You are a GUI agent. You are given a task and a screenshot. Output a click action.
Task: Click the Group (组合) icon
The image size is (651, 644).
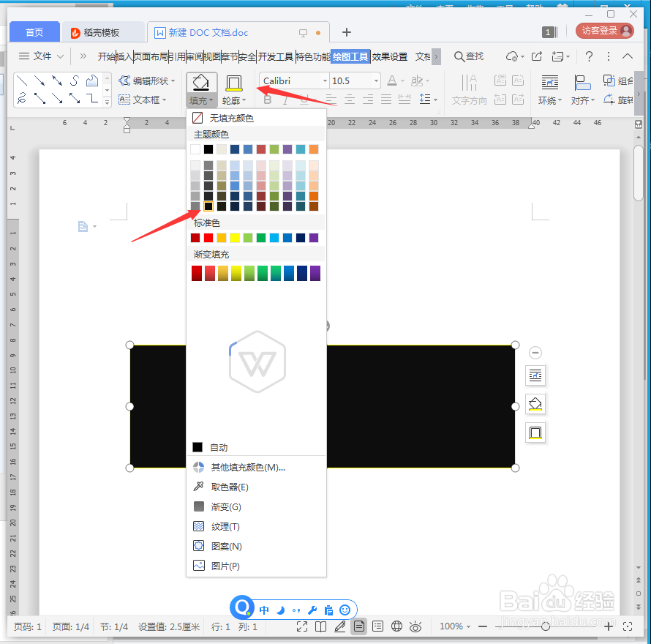click(x=609, y=80)
